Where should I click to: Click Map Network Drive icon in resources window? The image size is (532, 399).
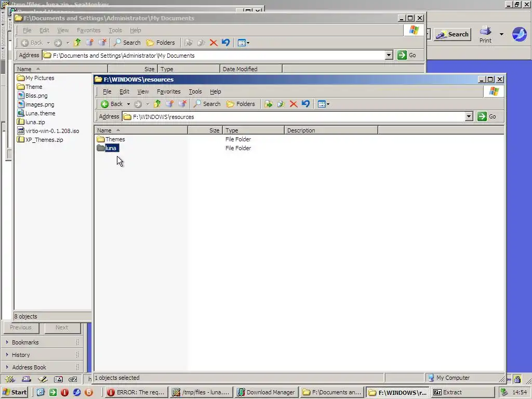[170, 104]
